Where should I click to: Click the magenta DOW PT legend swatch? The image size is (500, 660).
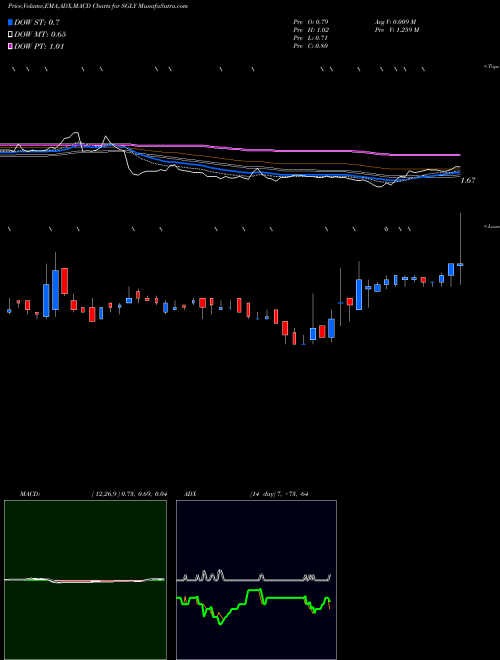pyautogui.click(x=10, y=46)
